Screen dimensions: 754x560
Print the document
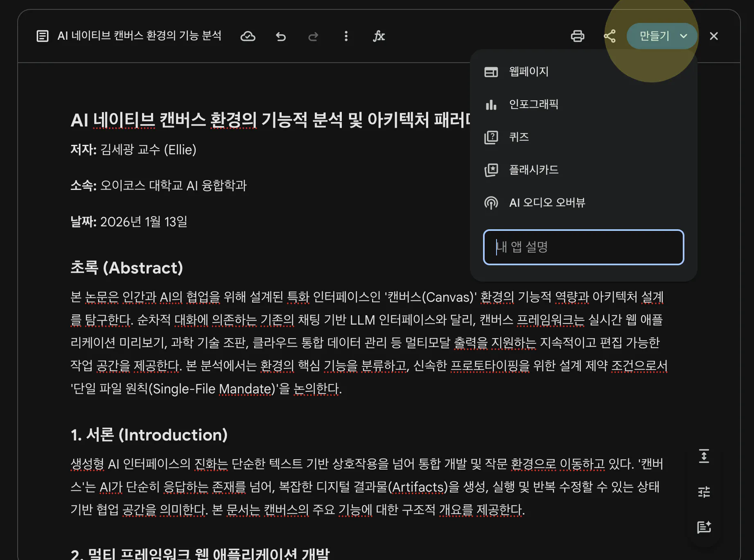578,36
